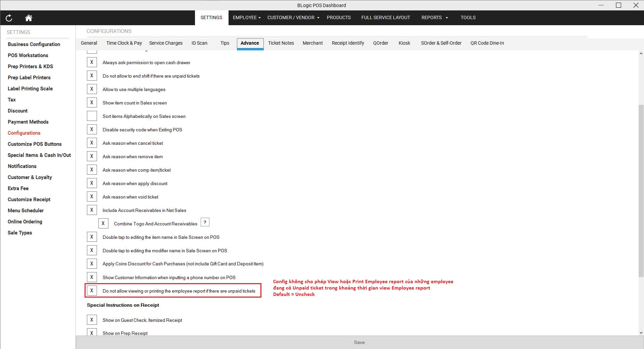Go to the home icon
The image size is (644, 349).
coord(29,18)
